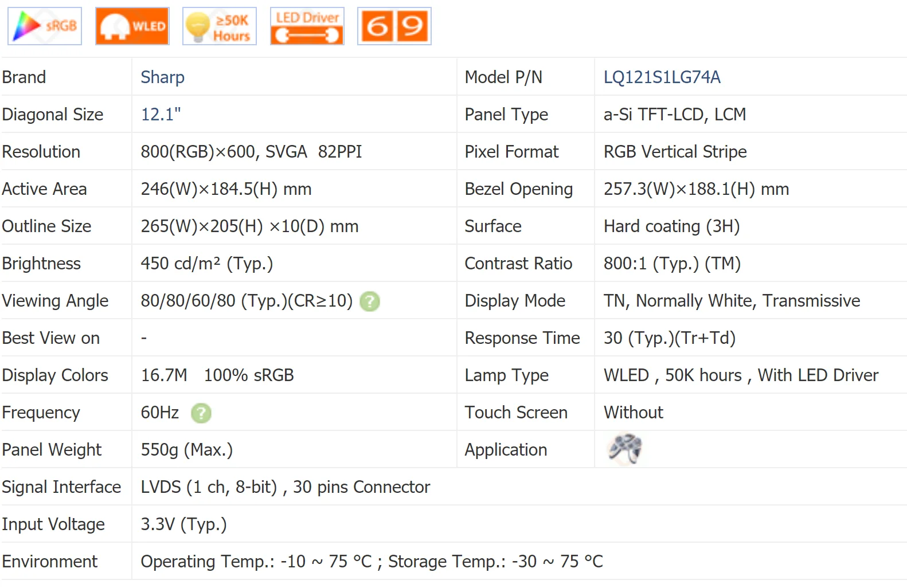
Task: Click the 'Outline Size' row label
Action: pyautogui.click(x=47, y=226)
